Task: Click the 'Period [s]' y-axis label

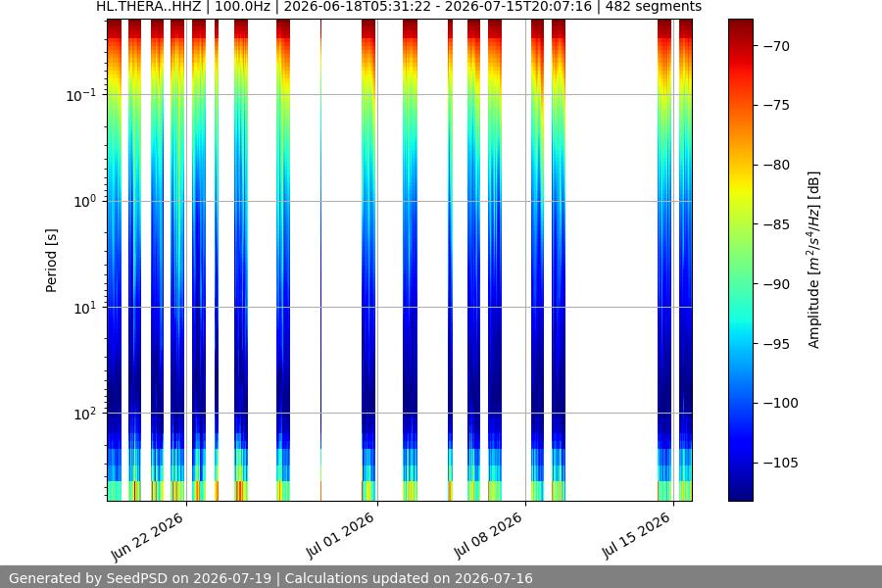Action: [x=51, y=261]
